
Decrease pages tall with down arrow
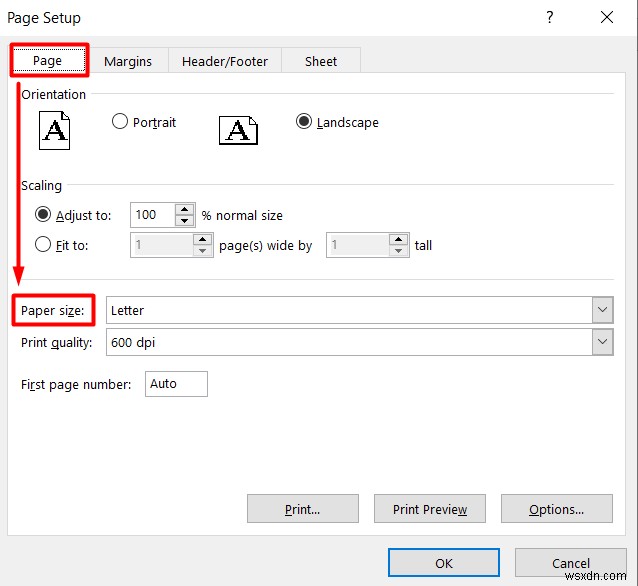(398, 250)
